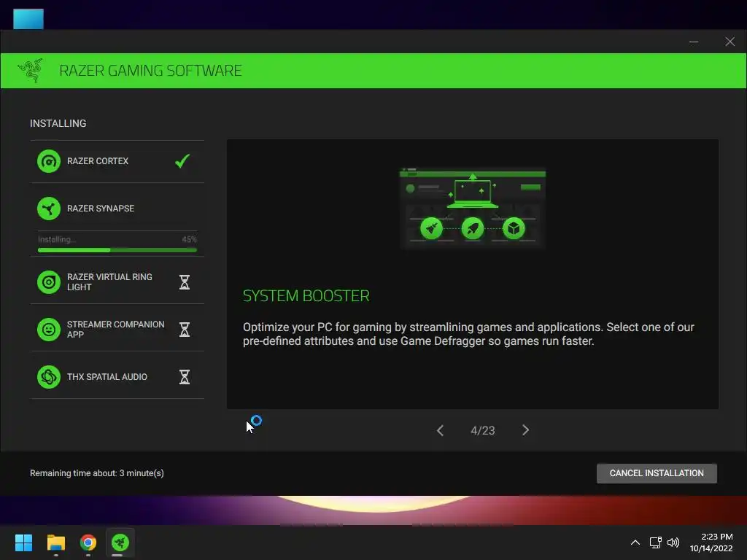Click the Razer installer taskbar icon
This screenshot has height=560, width=747.
point(120,542)
